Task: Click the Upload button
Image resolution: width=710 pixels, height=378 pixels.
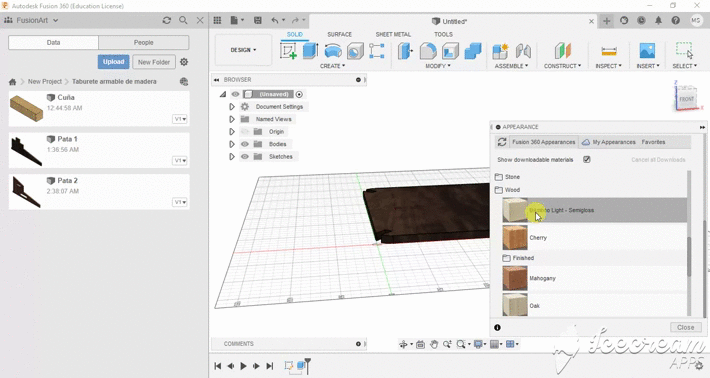Action: pyautogui.click(x=113, y=62)
